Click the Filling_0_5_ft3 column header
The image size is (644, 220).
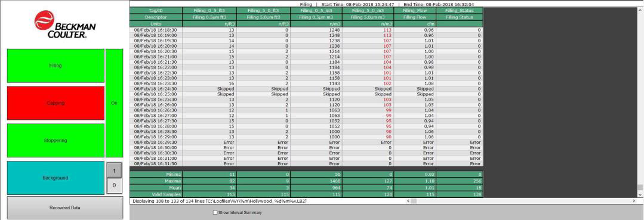209,10
